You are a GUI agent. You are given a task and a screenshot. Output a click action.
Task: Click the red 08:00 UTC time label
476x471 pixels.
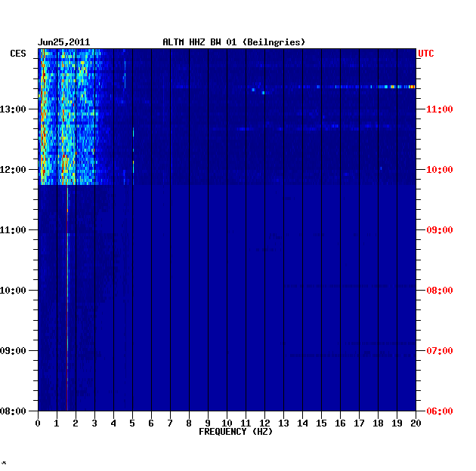tap(440, 291)
